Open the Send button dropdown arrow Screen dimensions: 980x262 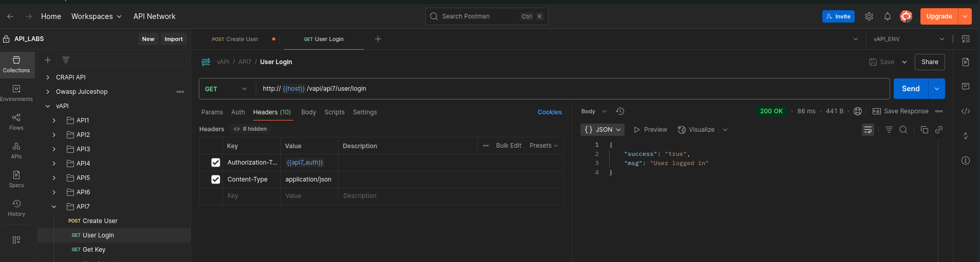[937, 89]
